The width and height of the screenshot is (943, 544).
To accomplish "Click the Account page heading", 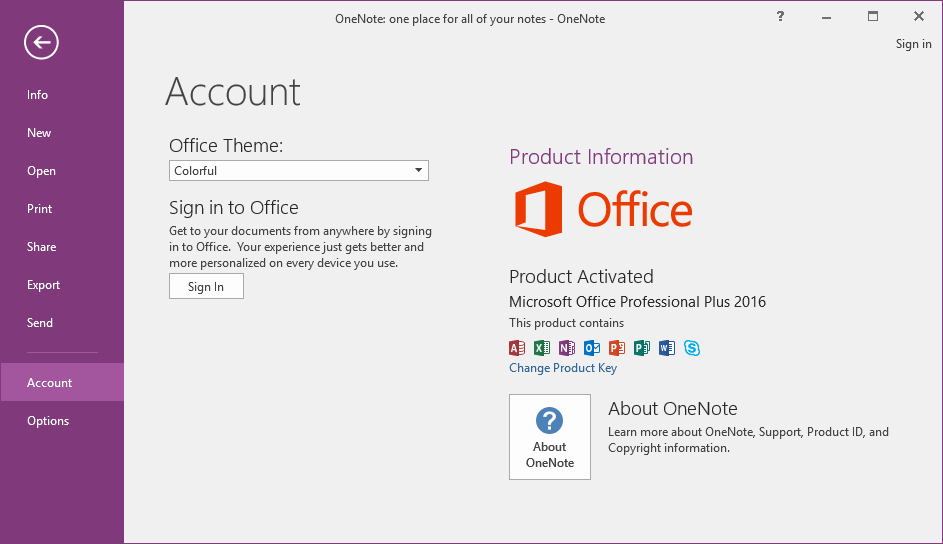I will click(233, 92).
